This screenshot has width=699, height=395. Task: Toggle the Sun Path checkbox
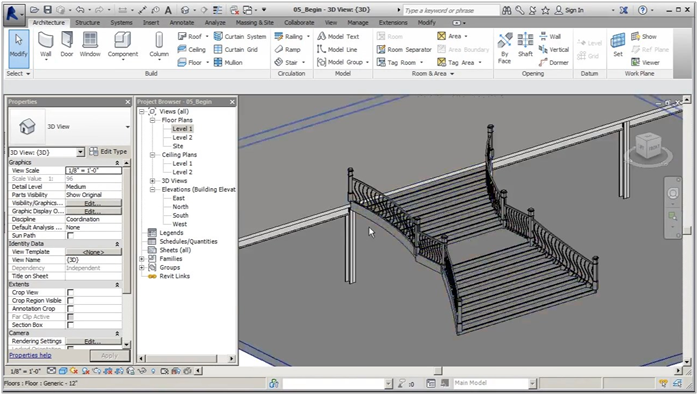tap(70, 235)
